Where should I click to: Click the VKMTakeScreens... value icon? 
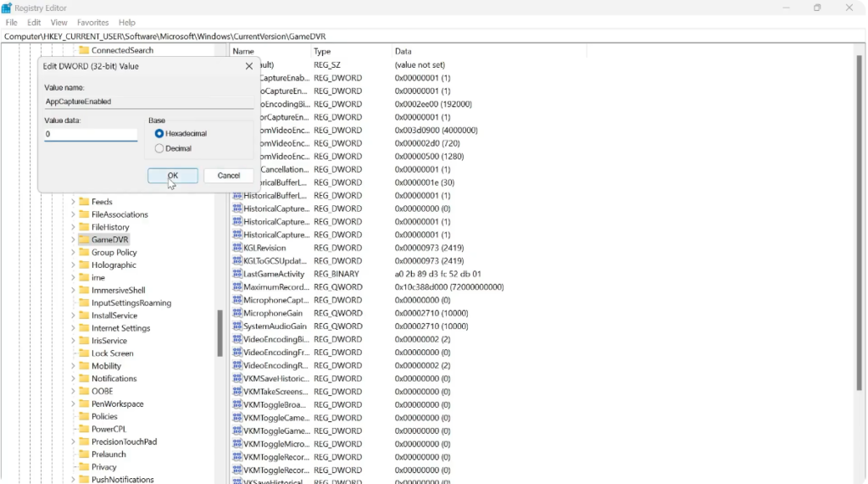coord(237,392)
